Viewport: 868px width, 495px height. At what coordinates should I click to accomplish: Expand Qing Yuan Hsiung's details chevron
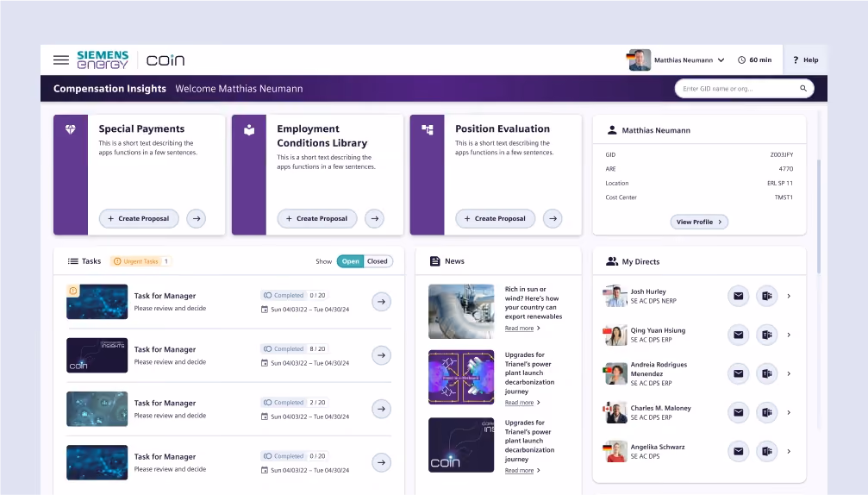[x=789, y=335]
